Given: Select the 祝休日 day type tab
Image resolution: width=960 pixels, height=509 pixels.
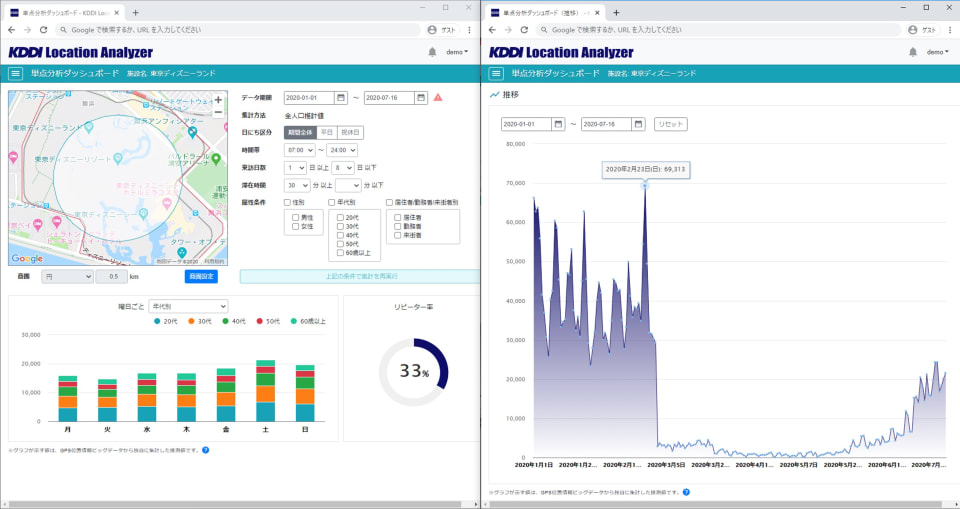Looking at the screenshot, I should [350, 132].
